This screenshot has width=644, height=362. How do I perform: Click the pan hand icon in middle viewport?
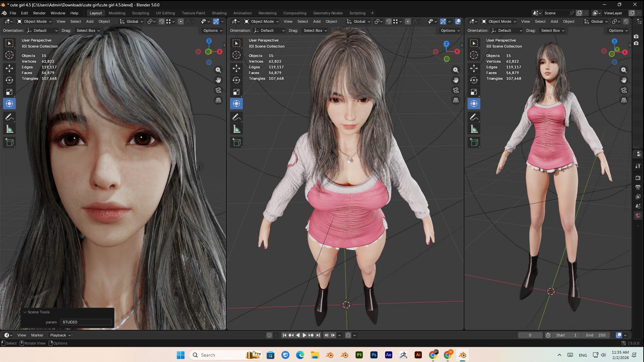click(x=456, y=80)
